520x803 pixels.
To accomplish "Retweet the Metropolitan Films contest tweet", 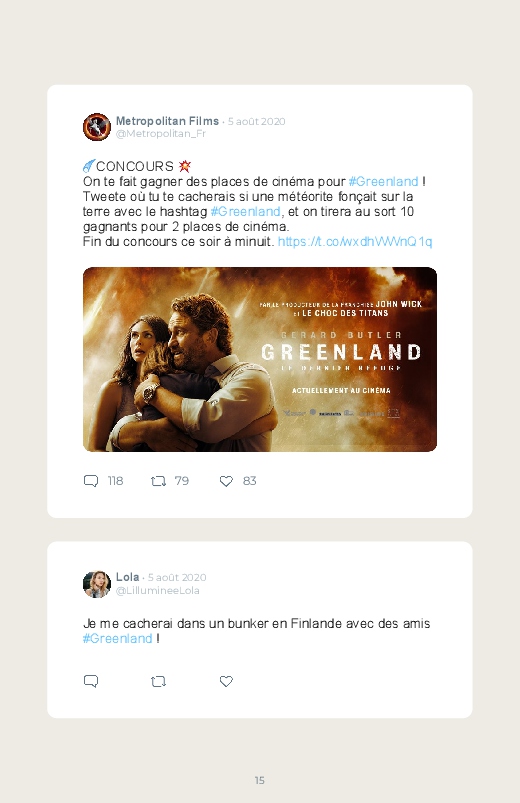I will point(158,481).
